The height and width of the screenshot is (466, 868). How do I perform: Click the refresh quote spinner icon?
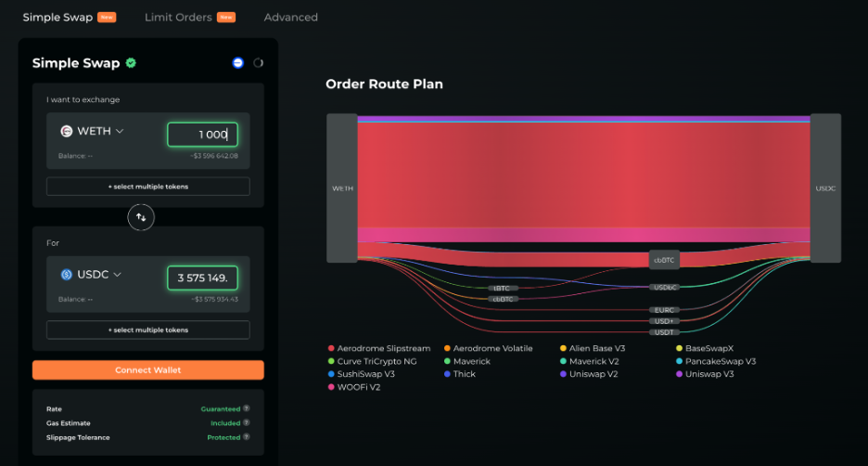click(x=258, y=62)
